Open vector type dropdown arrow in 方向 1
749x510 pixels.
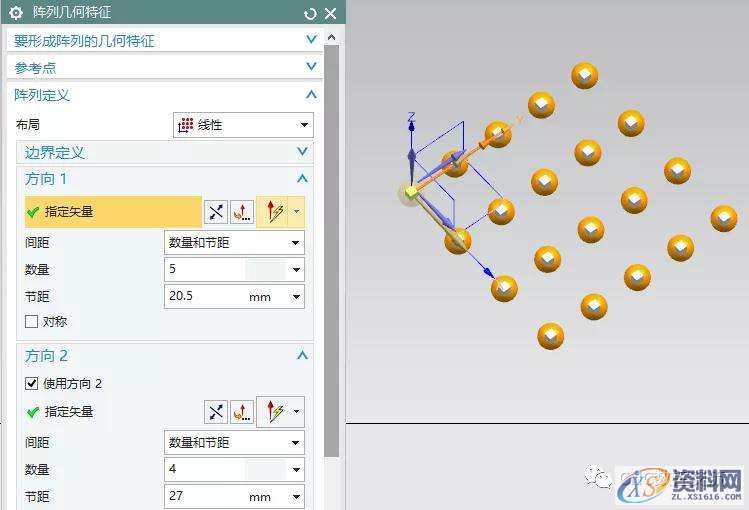tap(297, 212)
